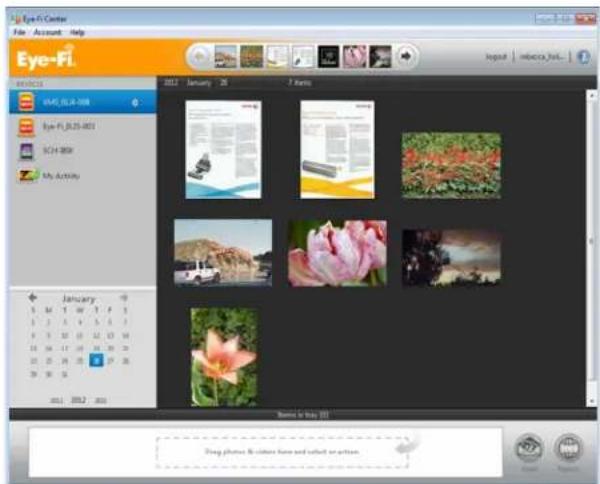Select the second Eye-Fi card device
The image size is (600, 484).
pyautogui.click(x=83, y=126)
